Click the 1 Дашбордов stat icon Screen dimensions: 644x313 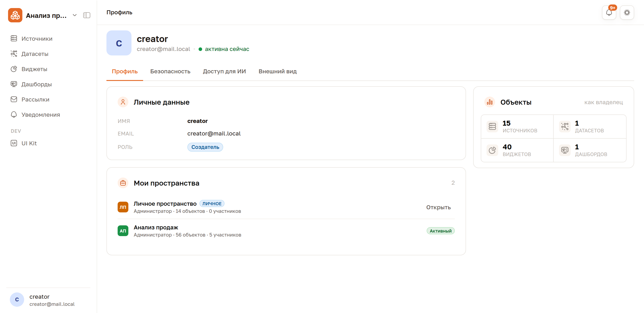pyautogui.click(x=565, y=150)
